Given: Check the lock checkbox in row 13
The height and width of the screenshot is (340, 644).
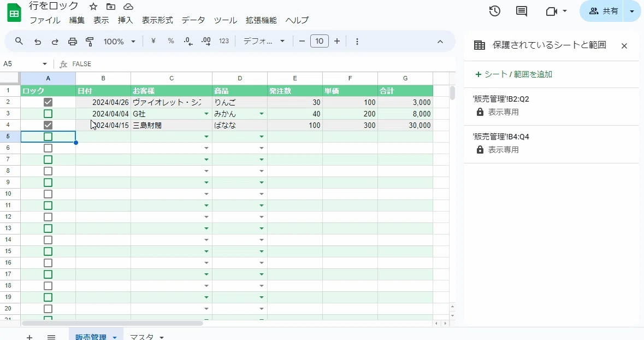Looking at the screenshot, I should coord(48,228).
